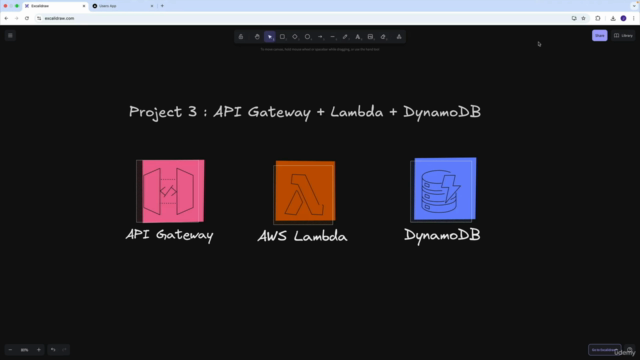Select the 'Project 3 : API Gateway + Lambda + DynamoDB' title

coord(305,112)
